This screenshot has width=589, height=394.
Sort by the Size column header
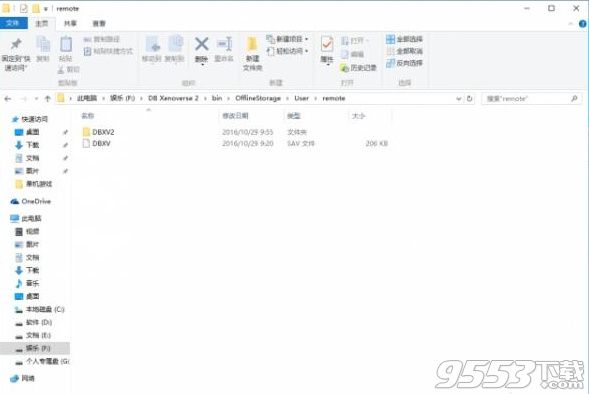(x=358, y=116)
